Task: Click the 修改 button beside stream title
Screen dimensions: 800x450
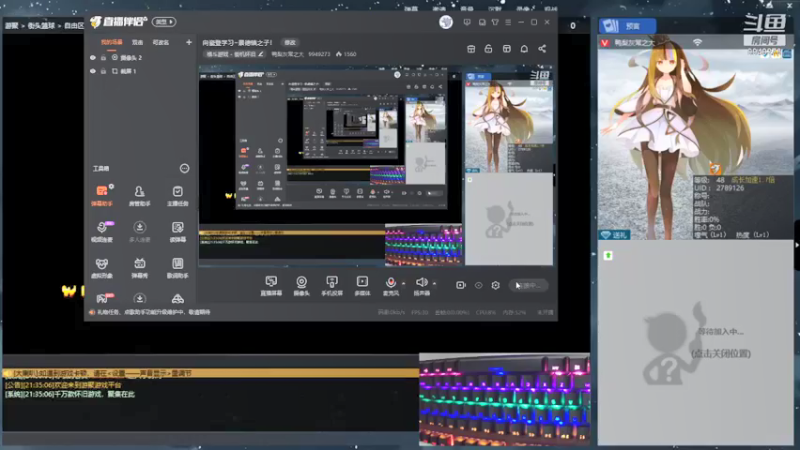Action: [x=290, y=42]
